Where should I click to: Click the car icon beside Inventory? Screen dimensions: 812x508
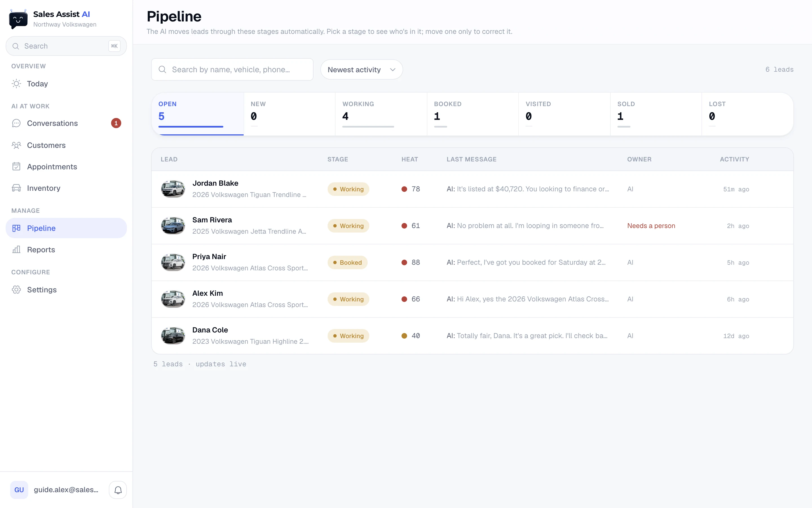coord(16,188)
